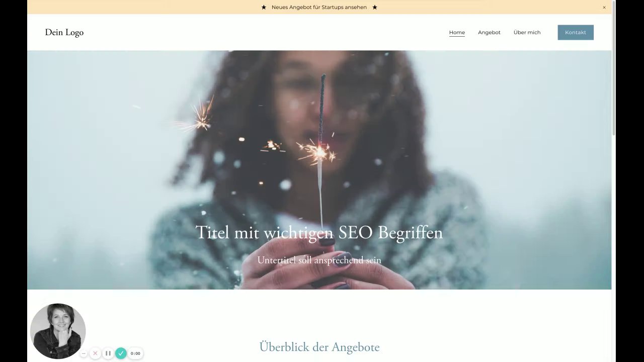Cancel the recording with the red X
The width and height of the screenshot is (644, 362).
click(95, 353)
